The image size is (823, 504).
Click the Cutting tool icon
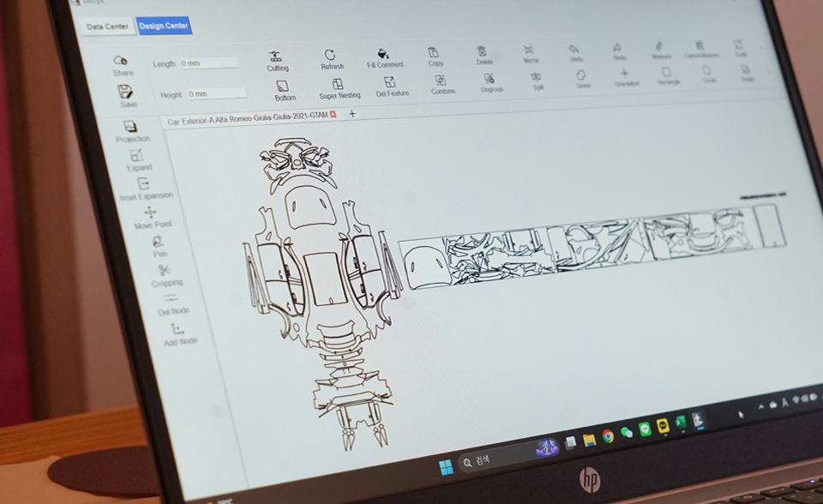click(276, 57)
